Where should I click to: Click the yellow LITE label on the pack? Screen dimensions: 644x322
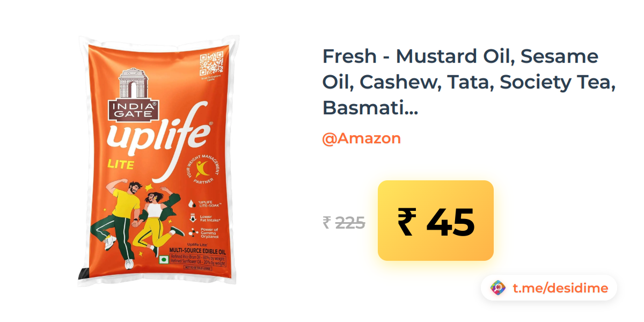tap(121, 164)
